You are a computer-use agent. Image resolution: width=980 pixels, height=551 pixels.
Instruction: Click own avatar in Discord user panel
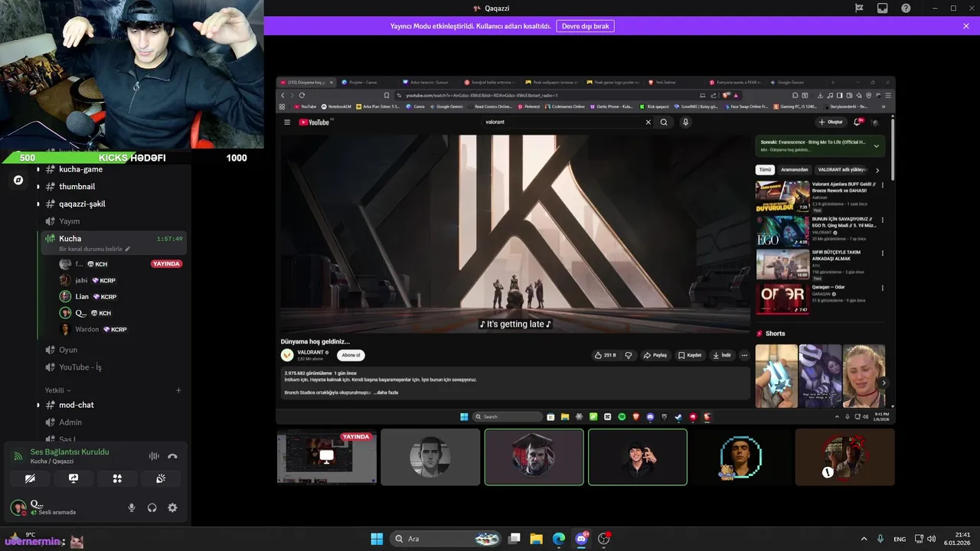click(18, 507)
